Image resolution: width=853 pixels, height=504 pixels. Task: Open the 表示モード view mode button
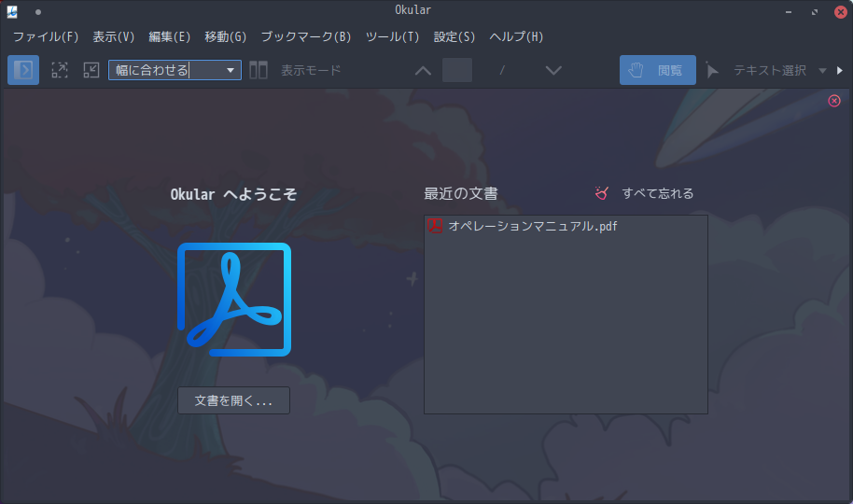click(x=296, y=70)
